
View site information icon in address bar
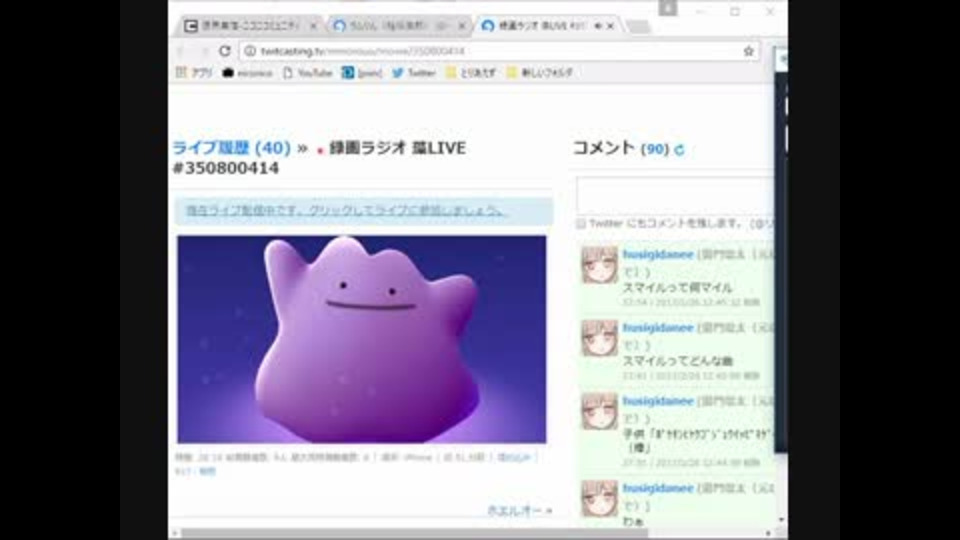click(x=250, y=51)
